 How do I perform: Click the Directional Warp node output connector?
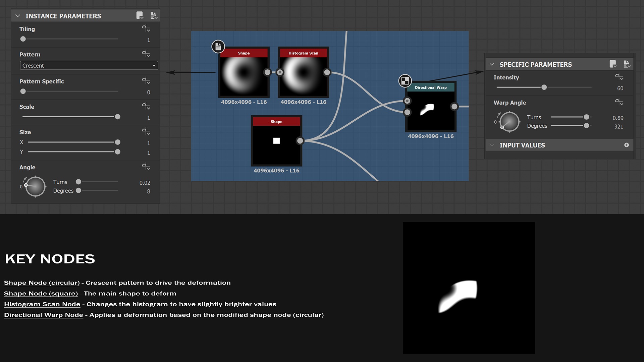(x=454, y=107)
